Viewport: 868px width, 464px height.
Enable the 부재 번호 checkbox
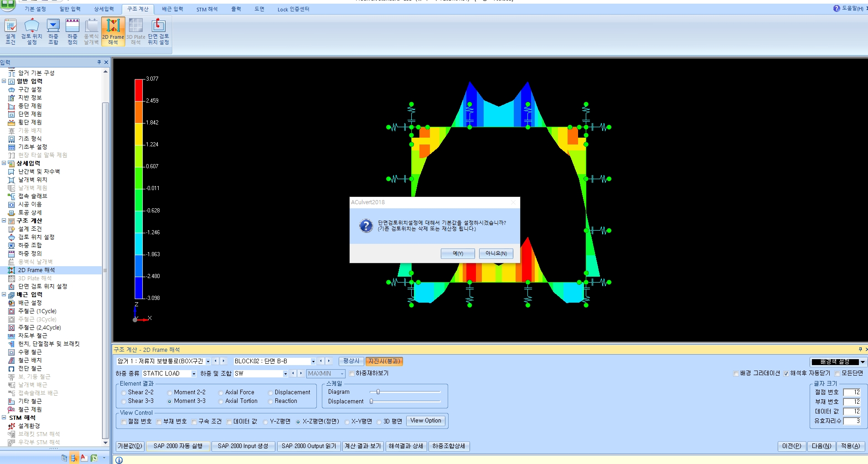[x=159, y=422]
